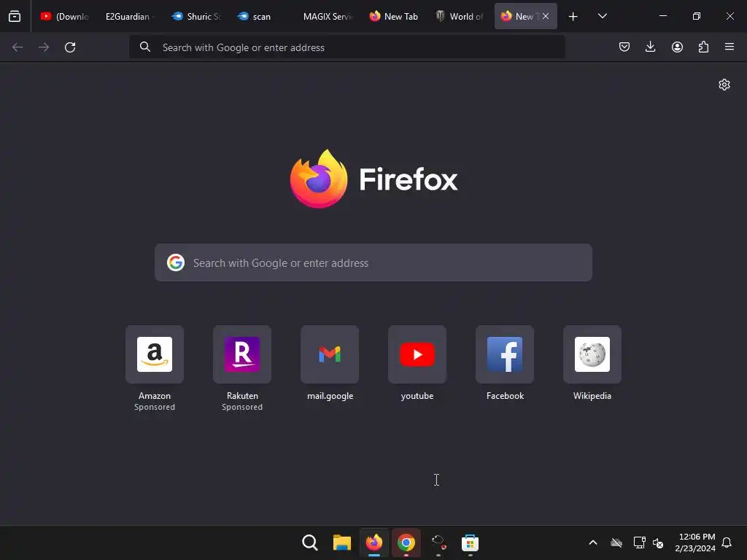Open the Rakuten sponsored shortcut
Viewport: 747px width, 560px height.
242,354
